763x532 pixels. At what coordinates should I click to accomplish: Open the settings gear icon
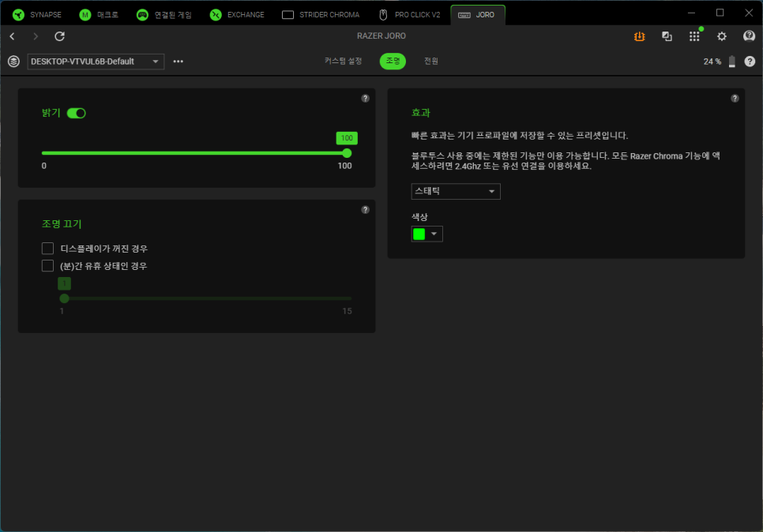click(721, 36)
